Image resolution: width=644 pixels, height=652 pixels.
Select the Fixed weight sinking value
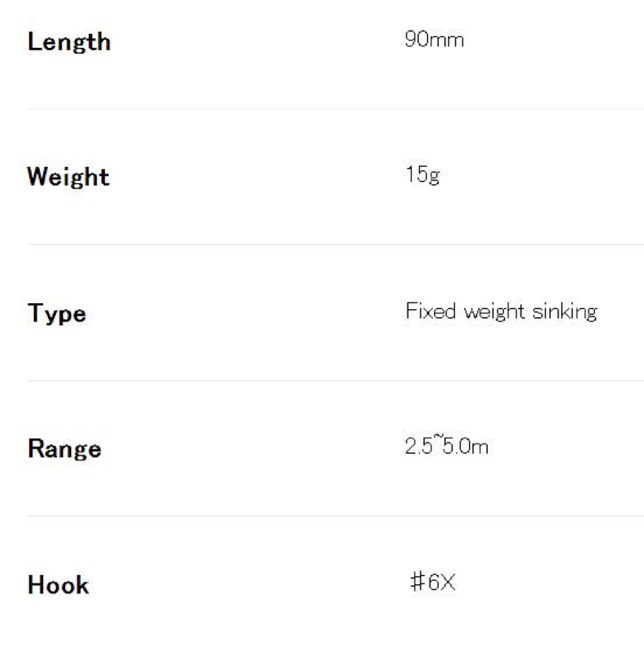(x=501, y=311)
